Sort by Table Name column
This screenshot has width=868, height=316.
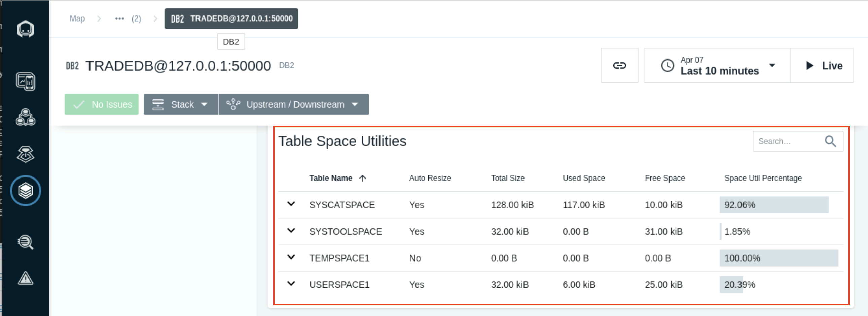tap(331, 178)
